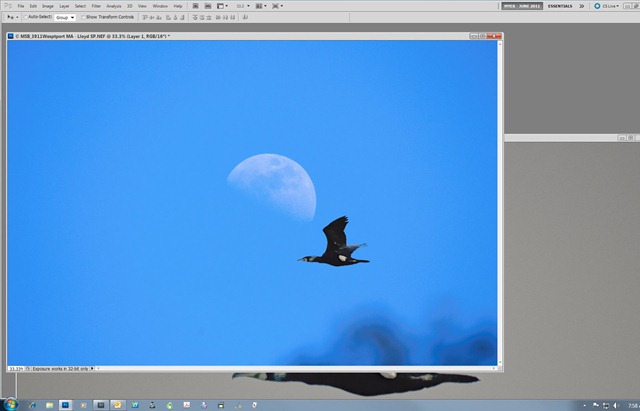The height and width of the screenshot is (411, 640).
Task: Expand the Screen Mode dropdown
Action: pyautogui.click(x=278, y=6)
